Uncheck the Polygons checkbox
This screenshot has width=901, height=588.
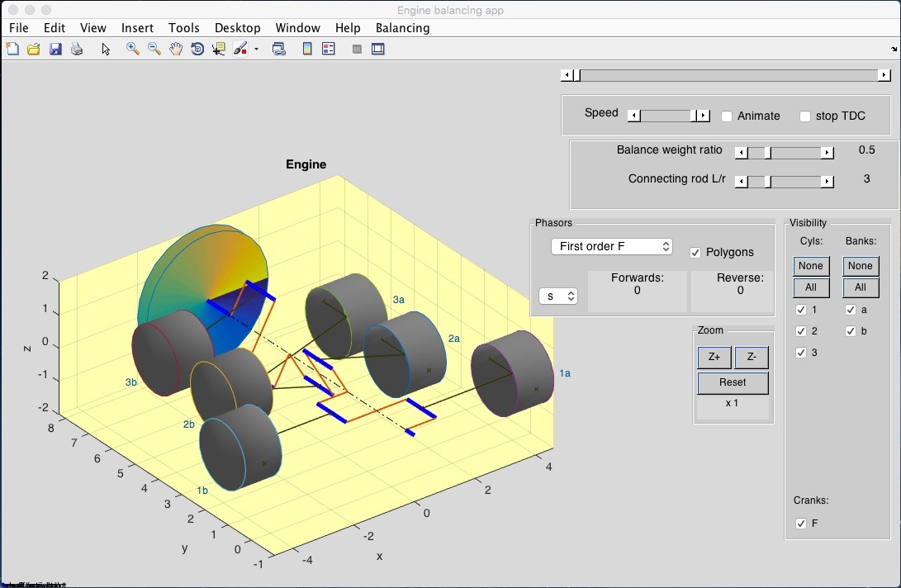coord(695,253)
